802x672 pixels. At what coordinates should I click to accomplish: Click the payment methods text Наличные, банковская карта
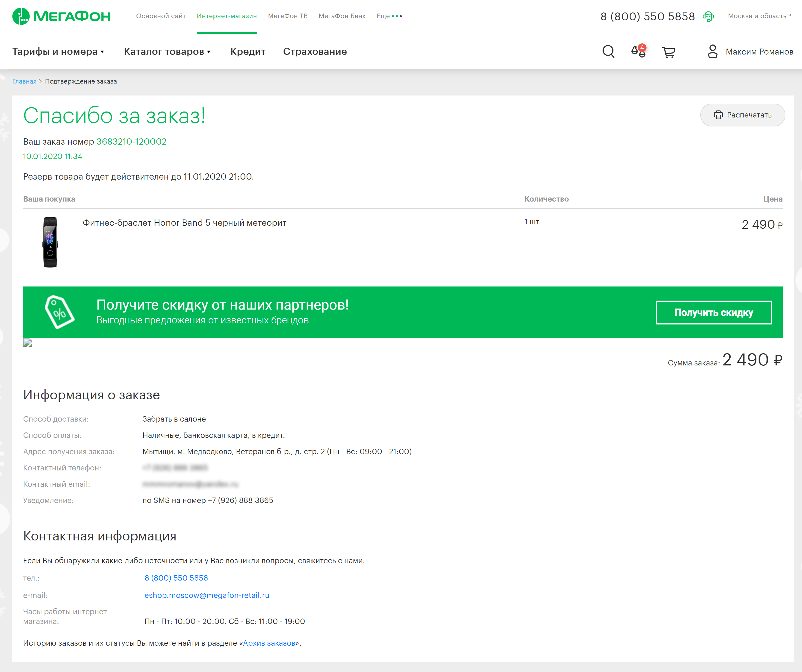click(x=214, y=435)
